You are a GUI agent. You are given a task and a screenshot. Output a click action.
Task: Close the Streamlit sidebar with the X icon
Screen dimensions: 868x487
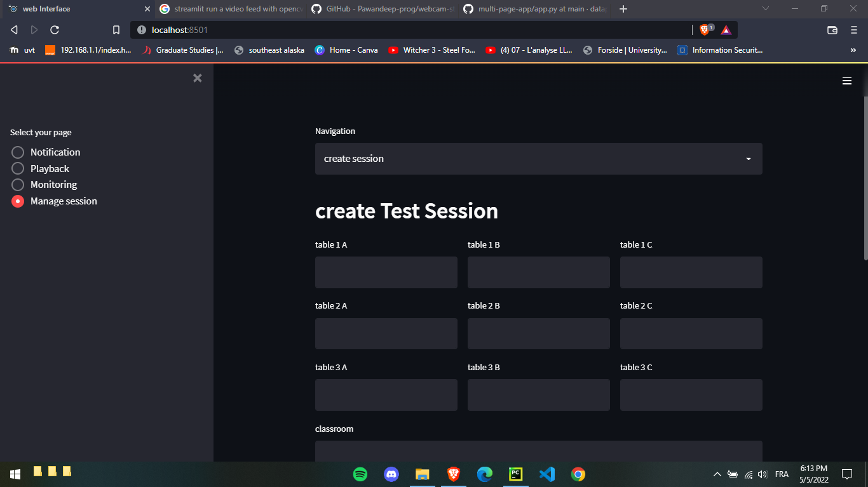tap(198, 78)
